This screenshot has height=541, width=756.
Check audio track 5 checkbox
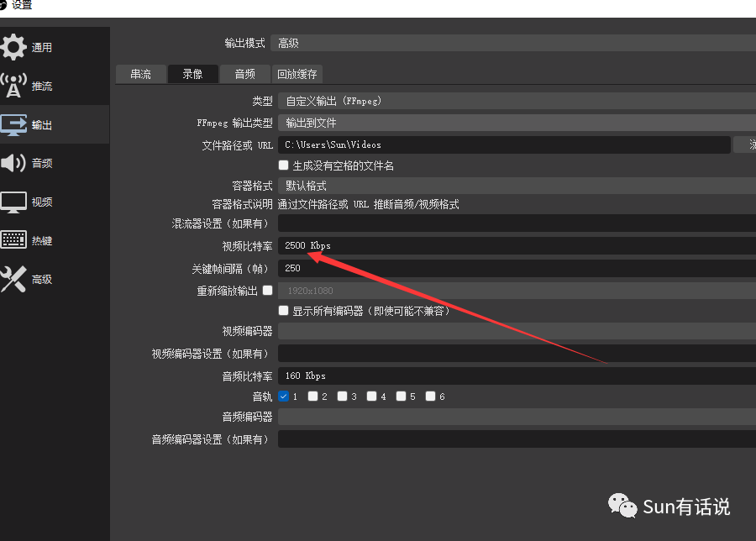pos(402,397)
